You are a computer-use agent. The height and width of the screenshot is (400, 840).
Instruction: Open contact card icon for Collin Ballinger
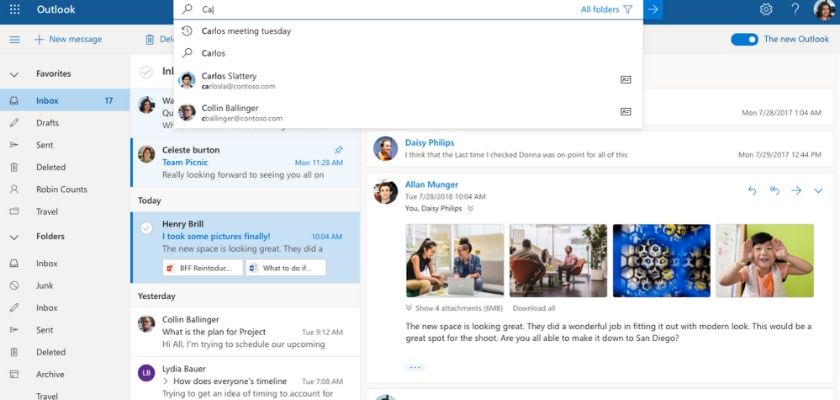[625, 112]
